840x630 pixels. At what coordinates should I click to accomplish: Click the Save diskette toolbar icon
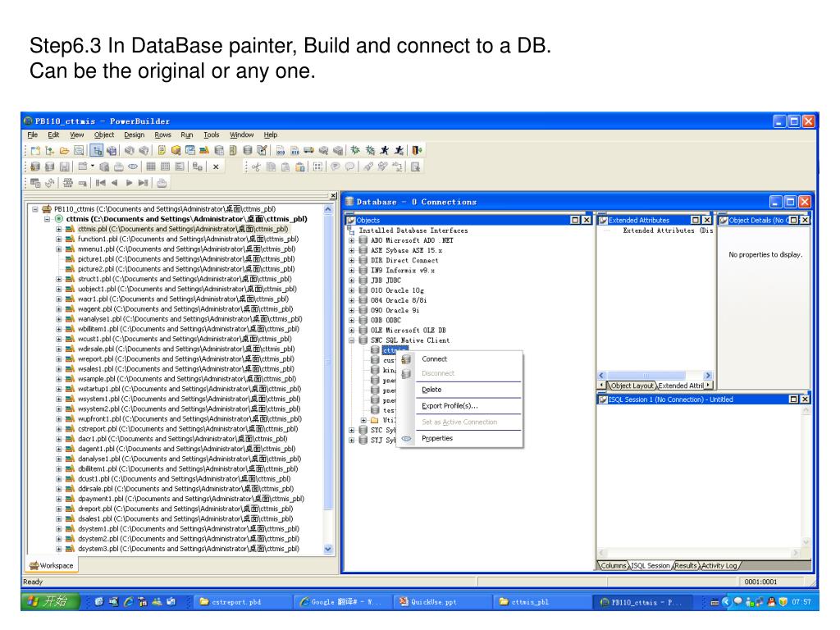pyautogui.click(x=64, y=167)
